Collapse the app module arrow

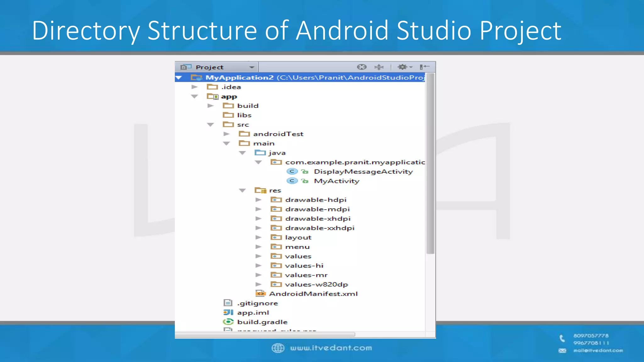click(195, 96)
